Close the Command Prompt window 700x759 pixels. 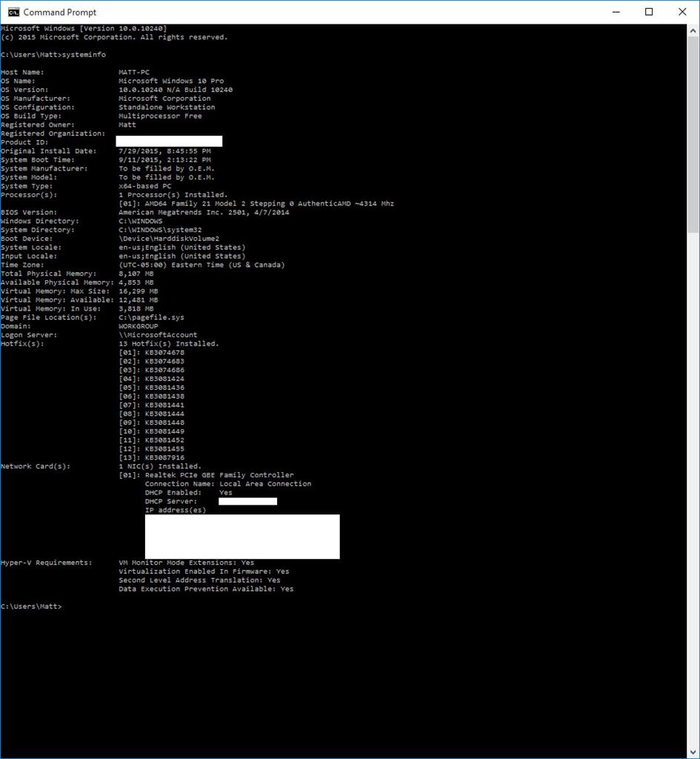click(x=682, y=12)
